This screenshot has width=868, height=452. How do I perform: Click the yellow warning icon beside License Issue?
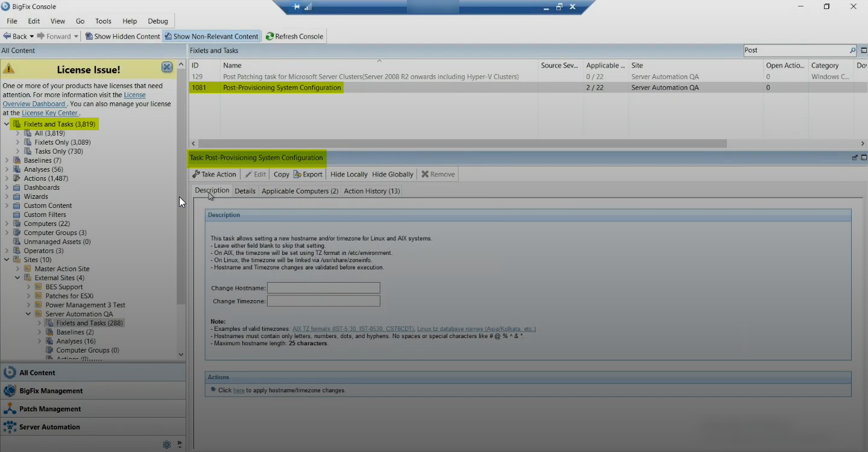pos(9,69)
